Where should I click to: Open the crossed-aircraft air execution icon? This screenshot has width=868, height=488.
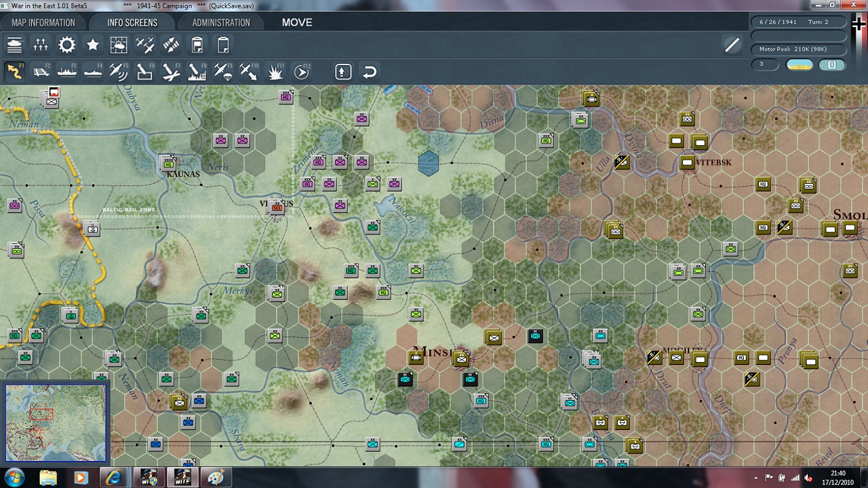(171, 45)
